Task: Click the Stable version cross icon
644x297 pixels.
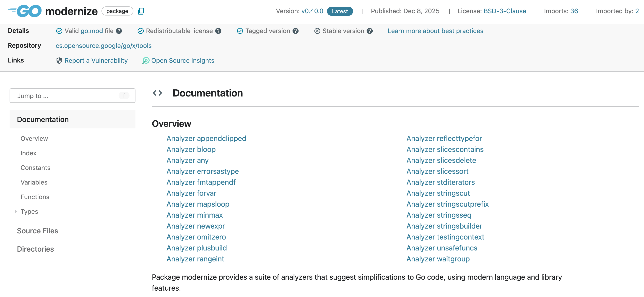Action: 317,31
